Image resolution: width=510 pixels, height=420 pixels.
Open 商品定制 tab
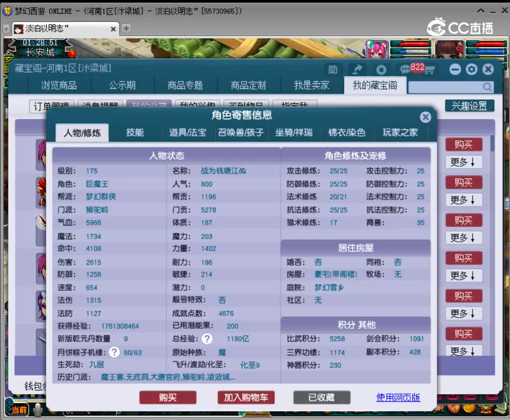(248, 85)
